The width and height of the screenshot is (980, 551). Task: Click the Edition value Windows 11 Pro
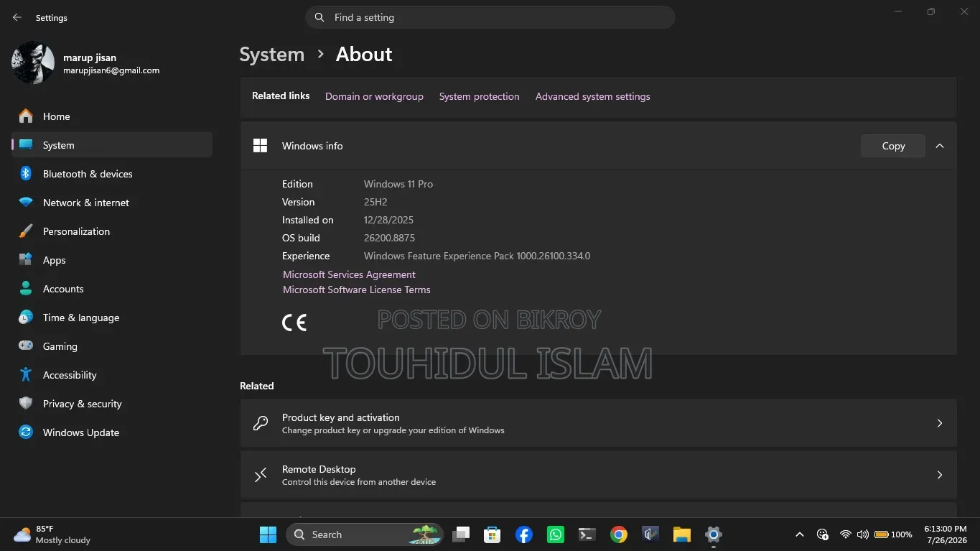pos(398,184)
